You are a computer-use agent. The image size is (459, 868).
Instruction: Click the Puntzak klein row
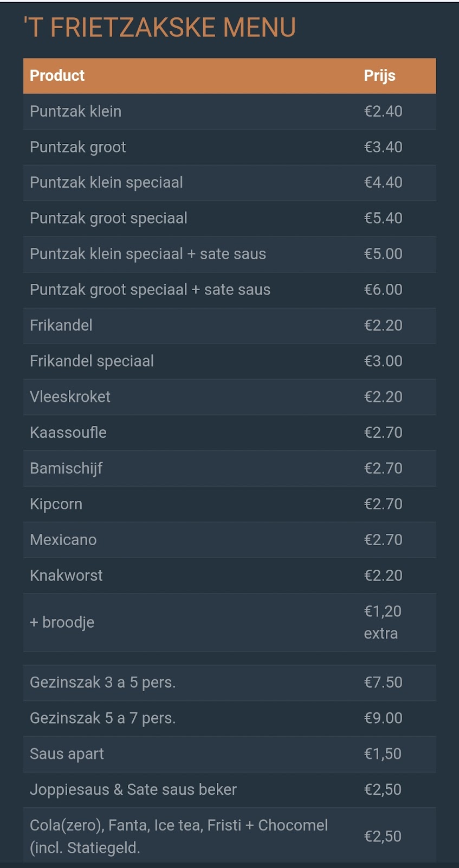pos(229,111)
